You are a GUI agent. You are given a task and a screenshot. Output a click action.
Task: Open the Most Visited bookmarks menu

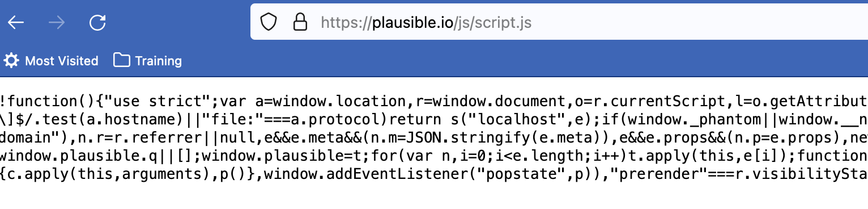click(51, 60)
